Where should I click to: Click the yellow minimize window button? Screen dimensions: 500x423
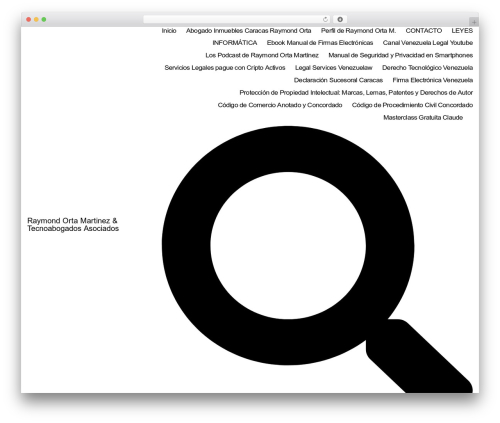[36, 19]
